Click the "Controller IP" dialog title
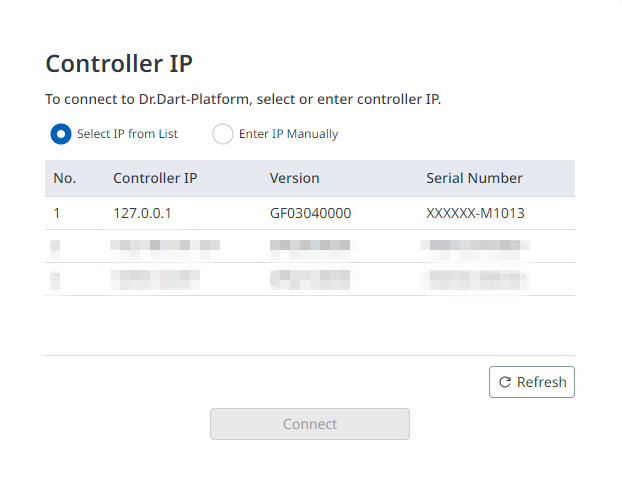 119,64
